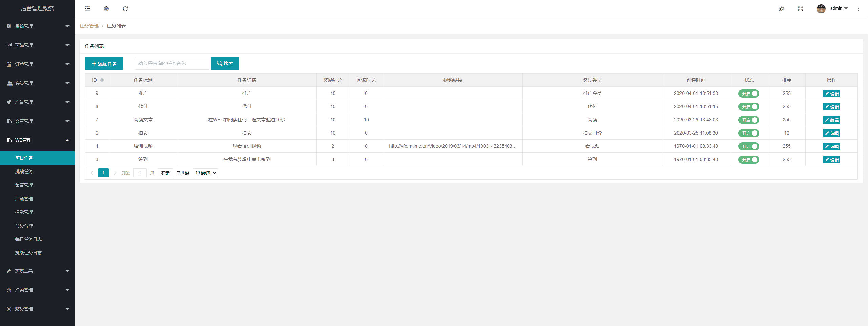Disable the 阅读文章 task status switch
This screenshot has width=868, height=326.
pos(749,120)
